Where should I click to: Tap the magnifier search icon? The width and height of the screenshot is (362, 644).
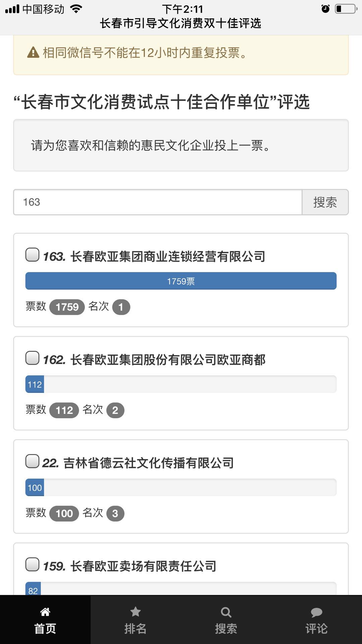click(226, 612)
